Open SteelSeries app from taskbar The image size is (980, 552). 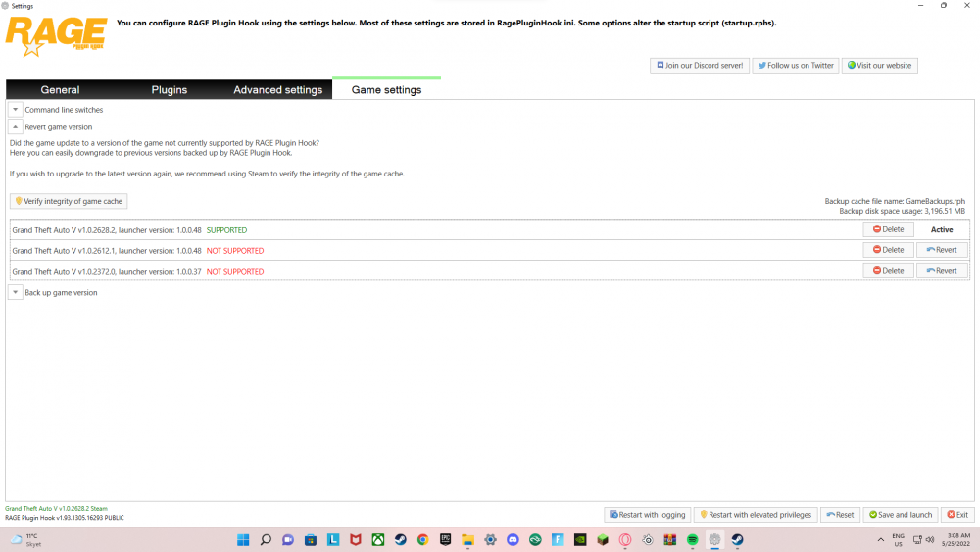pyautogui.click(x=648, y=540)
